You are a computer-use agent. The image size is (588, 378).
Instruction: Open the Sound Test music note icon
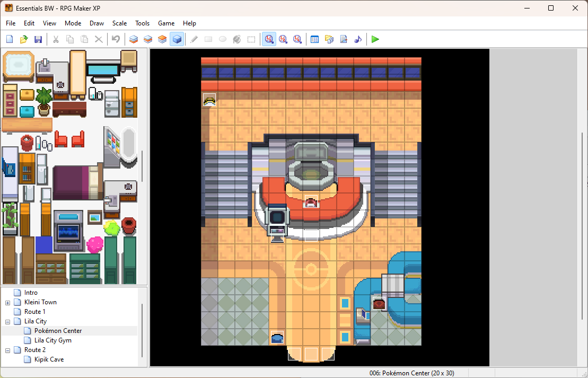pyautogui.click(x=358, y=39)
